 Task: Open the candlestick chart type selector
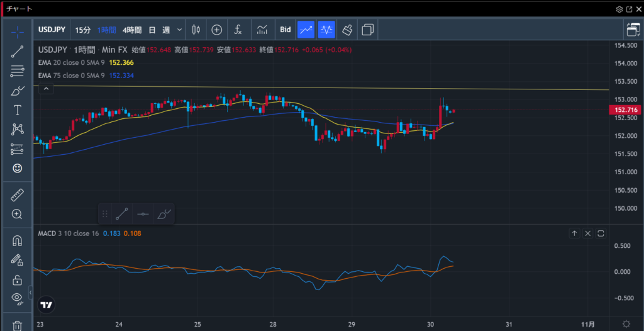pos(196,30)
